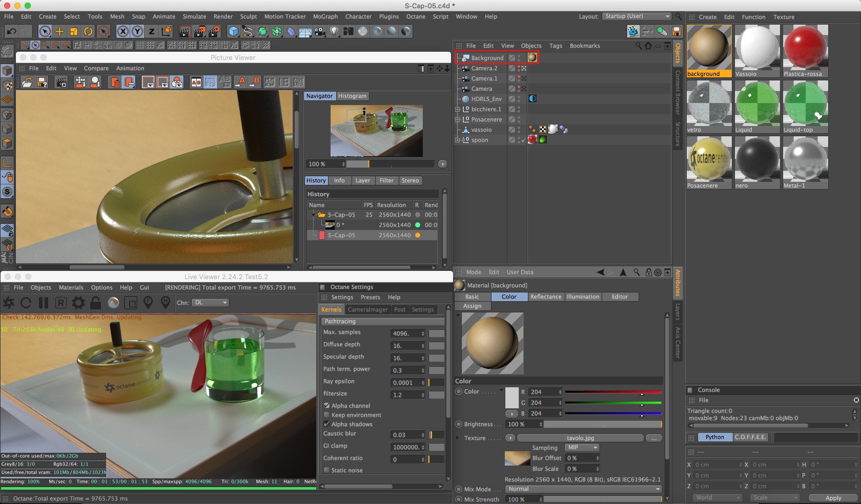Enable the Static noise checkbox
Image resolution: width=861 pixels, height=504 pixels.
pyautogui.click(x=326, y=470)
